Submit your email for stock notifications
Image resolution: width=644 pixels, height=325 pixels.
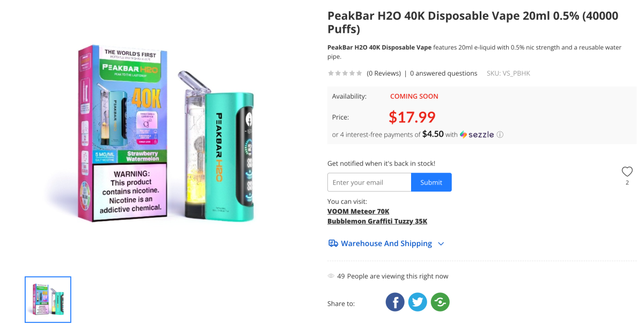coord(431,182)
